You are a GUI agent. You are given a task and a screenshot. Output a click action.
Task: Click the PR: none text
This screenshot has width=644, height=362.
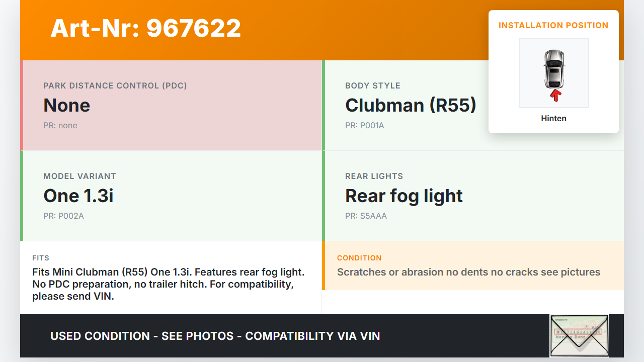point(60,126)
